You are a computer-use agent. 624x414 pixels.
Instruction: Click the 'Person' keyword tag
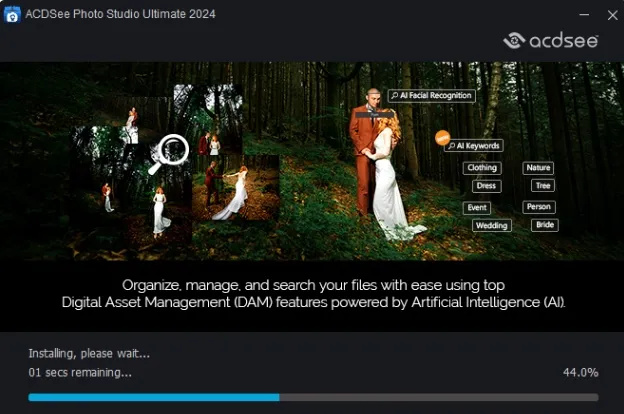pyautogui.click(x=539, y=207)
